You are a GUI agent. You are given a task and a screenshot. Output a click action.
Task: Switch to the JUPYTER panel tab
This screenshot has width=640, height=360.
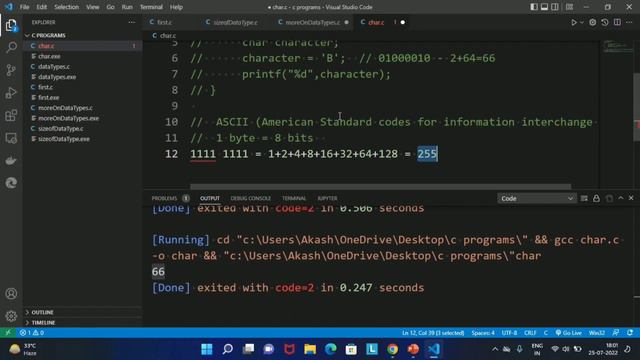[327, 198]
